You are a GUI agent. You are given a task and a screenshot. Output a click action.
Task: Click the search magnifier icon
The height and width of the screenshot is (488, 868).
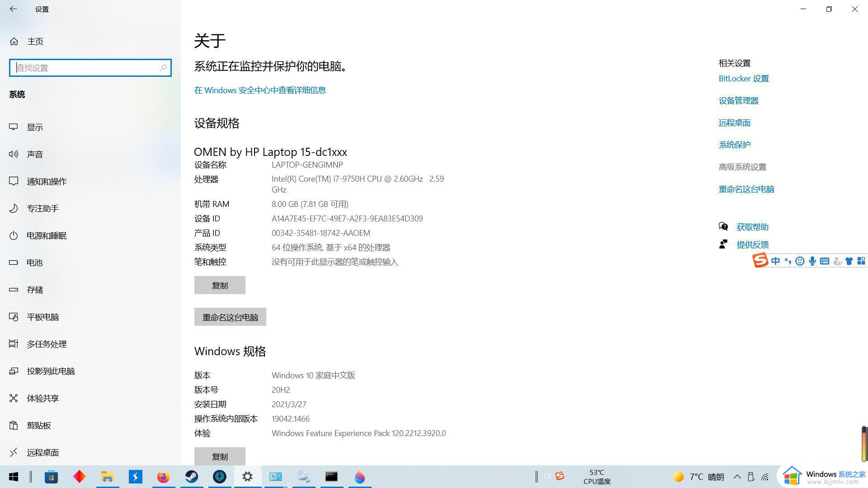(163, 68)
